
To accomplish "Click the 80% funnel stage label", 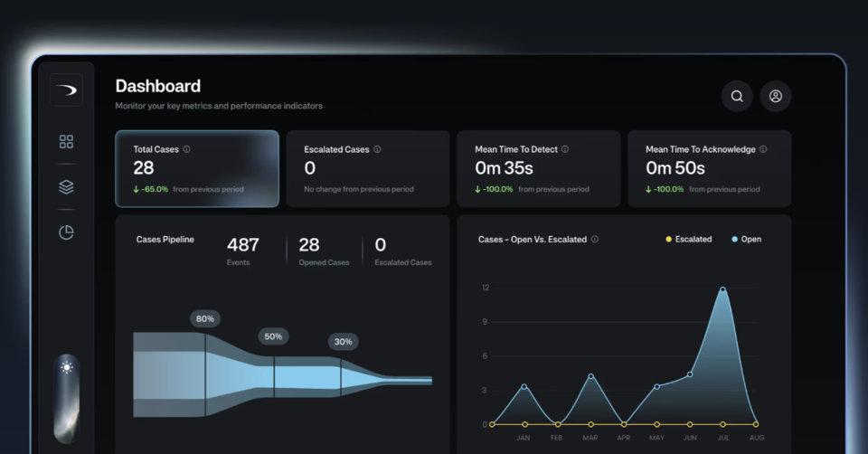I will coord(205,318).
